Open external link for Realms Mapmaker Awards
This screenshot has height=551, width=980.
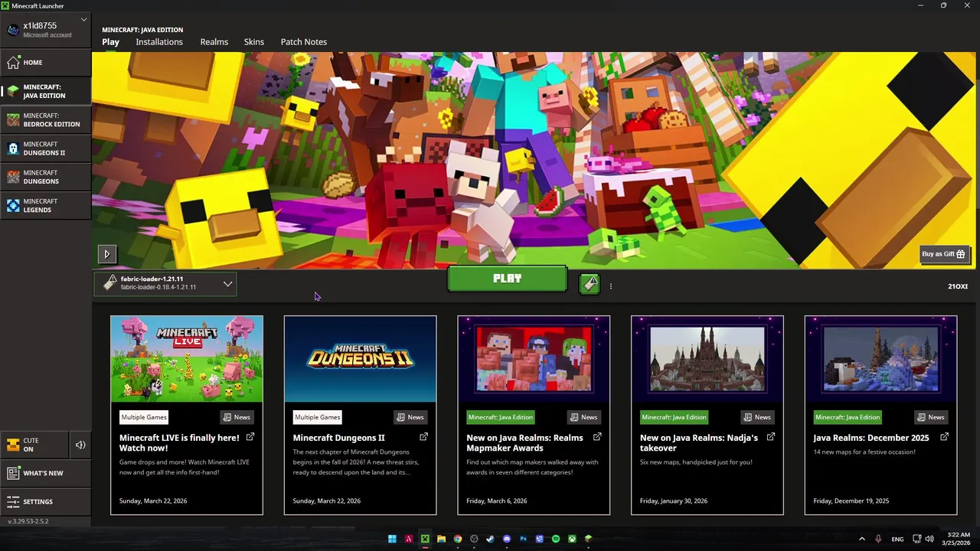point(597,437)
